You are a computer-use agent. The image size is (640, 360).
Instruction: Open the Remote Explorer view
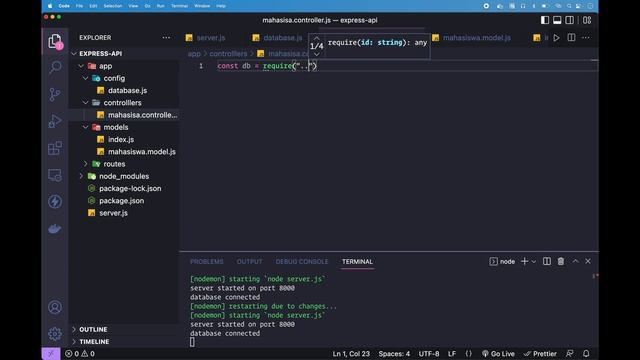click(55, 175)
